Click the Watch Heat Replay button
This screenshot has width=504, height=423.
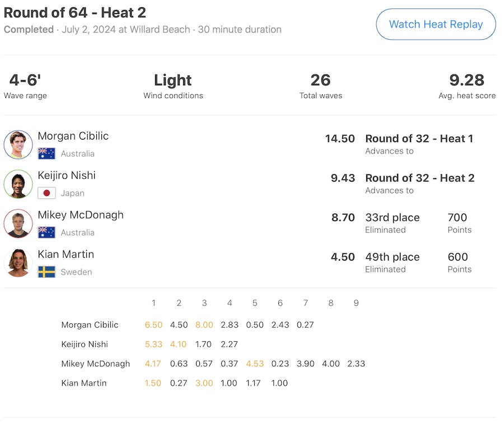pos(436,25)
